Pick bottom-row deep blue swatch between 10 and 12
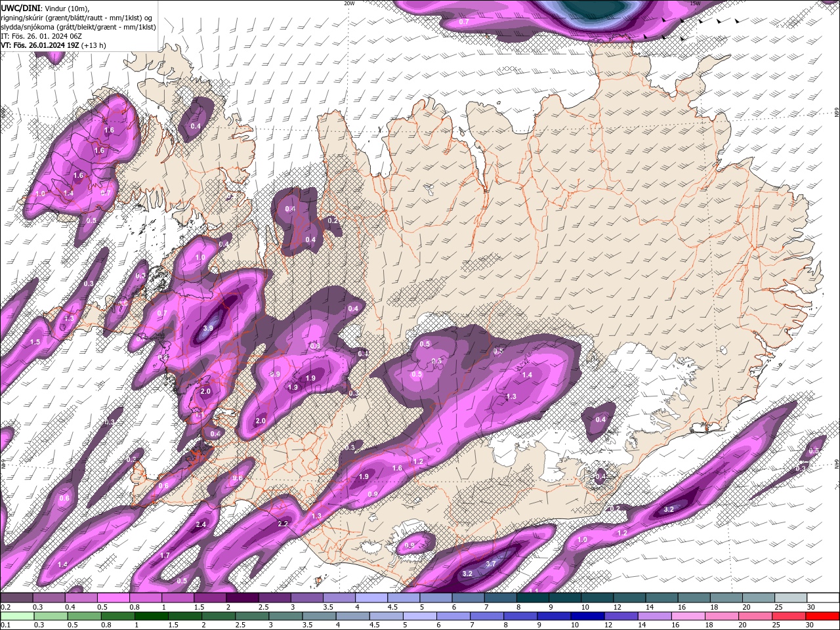The width and height of the screenshot is (840, 630). point(587,616)
